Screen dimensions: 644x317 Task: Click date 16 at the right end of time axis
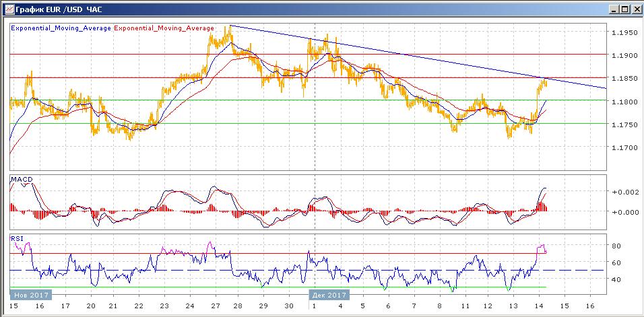(x=590, y=306)
